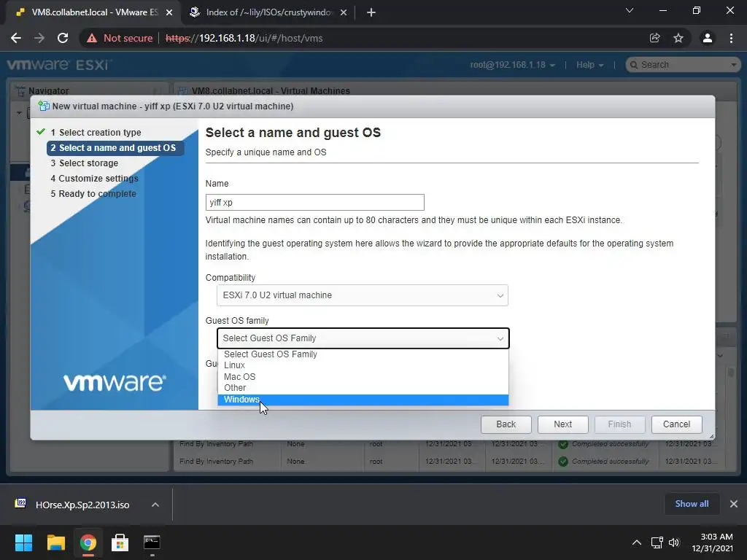Bookmark this page with star icon

coord(678,38)
